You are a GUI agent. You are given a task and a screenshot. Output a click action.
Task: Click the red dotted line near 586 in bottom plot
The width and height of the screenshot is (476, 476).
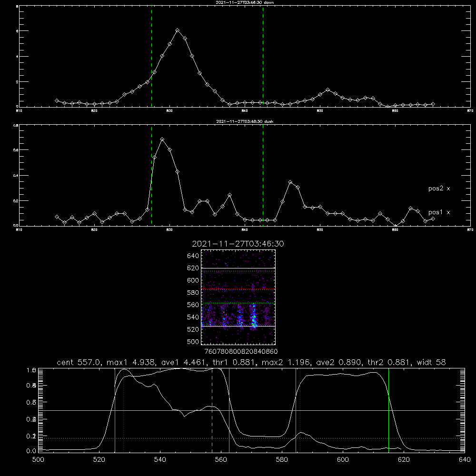[x=300, y=410]
